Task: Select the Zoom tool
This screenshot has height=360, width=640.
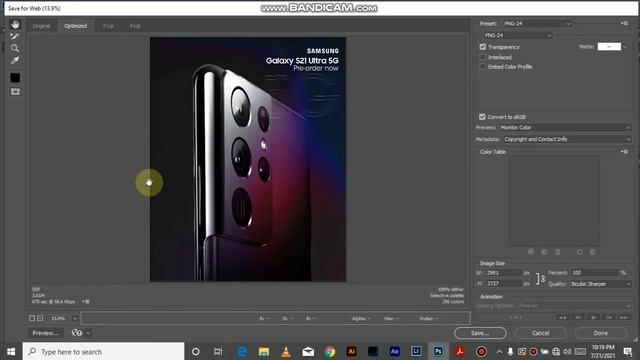Action: point(15,48)
